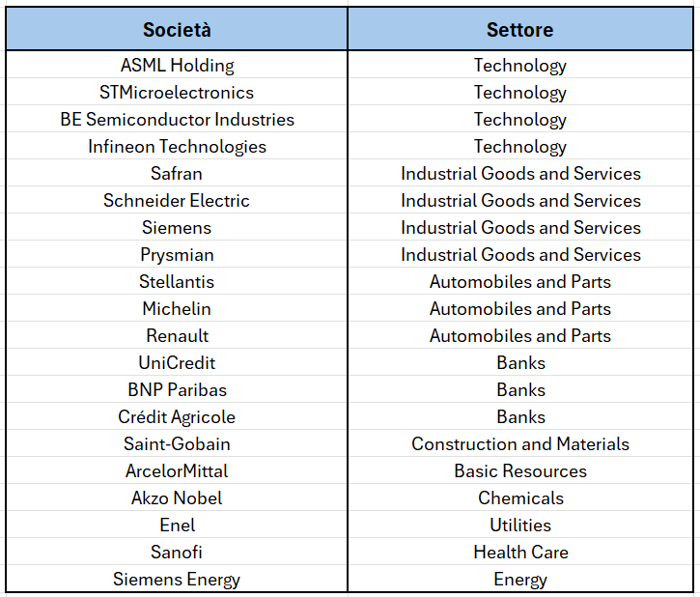Click the Settore column header
This screenshot has height=597, width=700.
point(520,30)
